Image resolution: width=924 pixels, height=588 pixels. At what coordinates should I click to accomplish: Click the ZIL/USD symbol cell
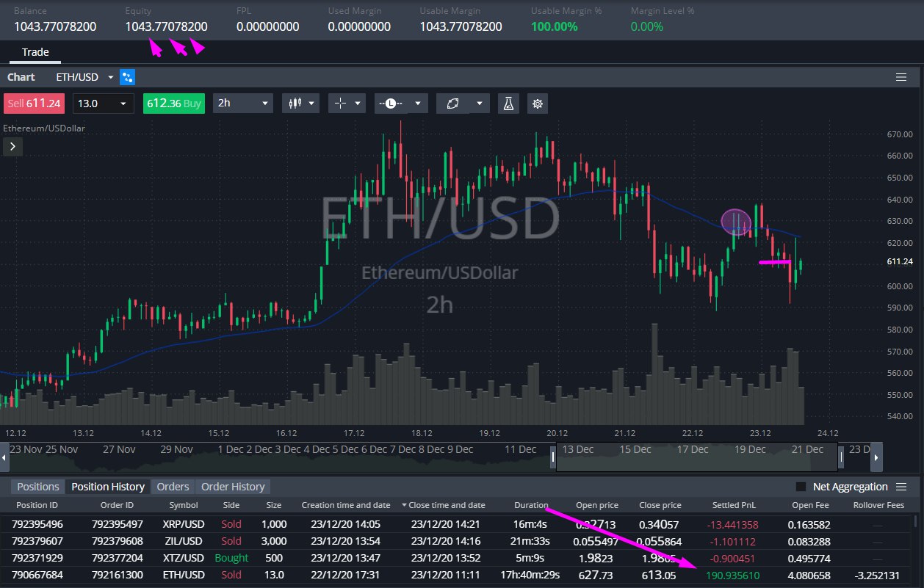pyautogui.click(x=184, y=541)
